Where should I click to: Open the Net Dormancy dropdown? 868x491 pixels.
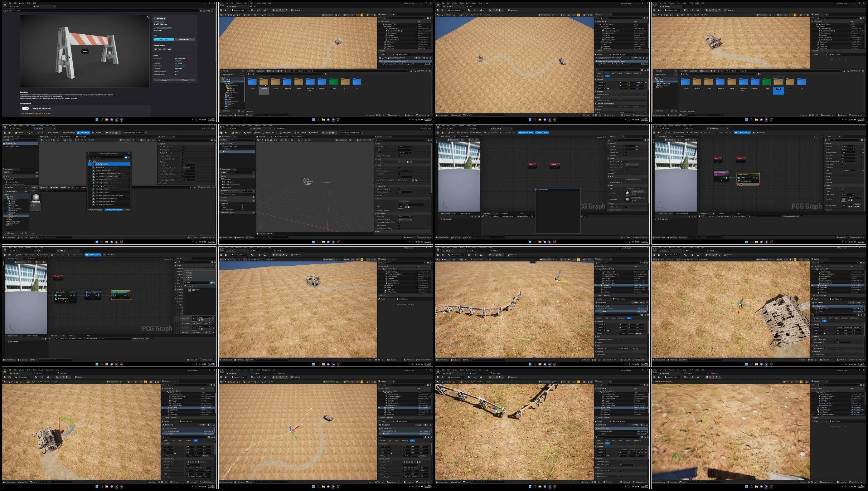tap(188, 165)
